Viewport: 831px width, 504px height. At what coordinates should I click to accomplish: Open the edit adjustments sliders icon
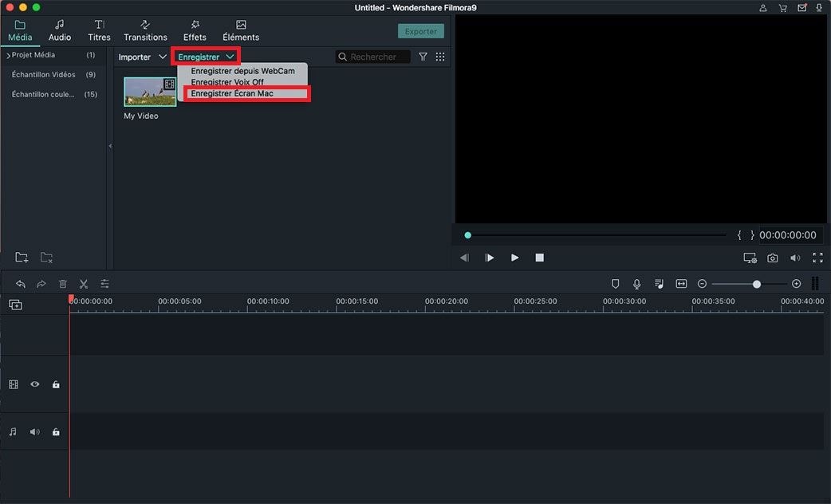click(105, 284)
